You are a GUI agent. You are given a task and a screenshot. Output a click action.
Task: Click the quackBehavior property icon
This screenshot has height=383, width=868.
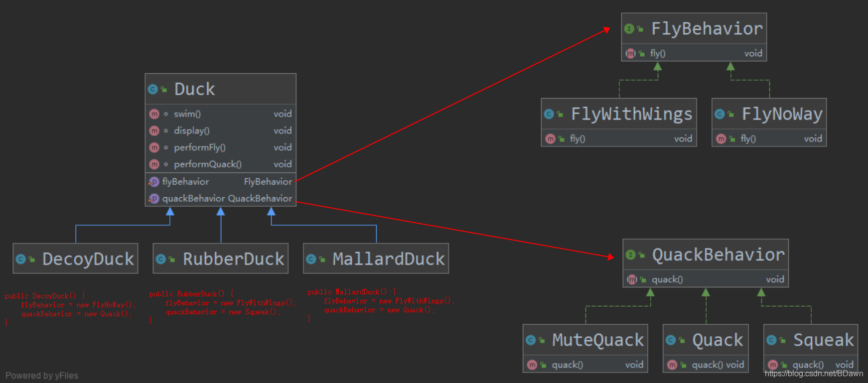[153, 199]
